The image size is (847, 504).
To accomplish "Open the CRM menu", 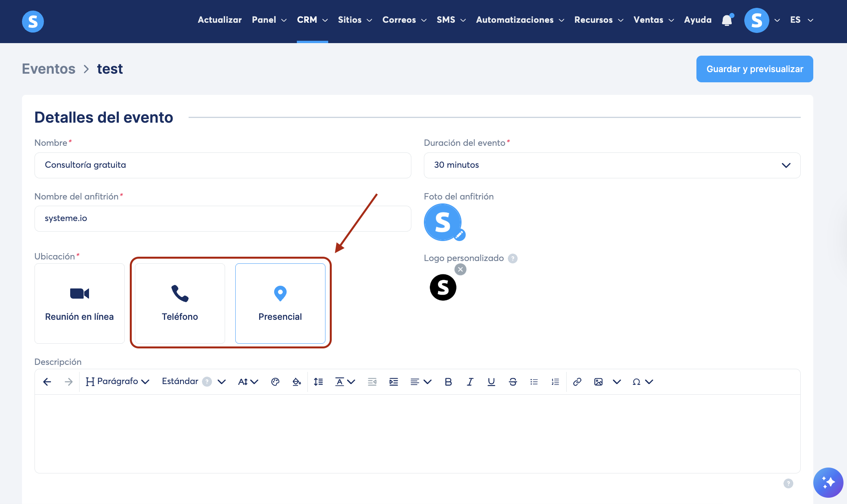I will [312, 20].
